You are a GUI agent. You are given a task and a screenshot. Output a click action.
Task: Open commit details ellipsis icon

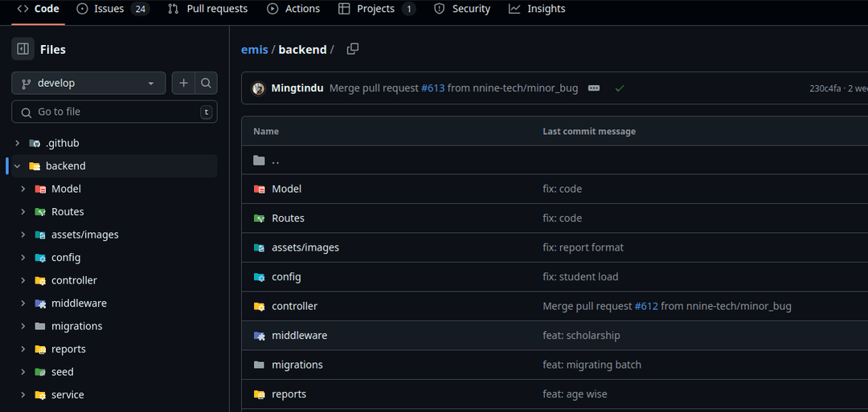point(594,88)
